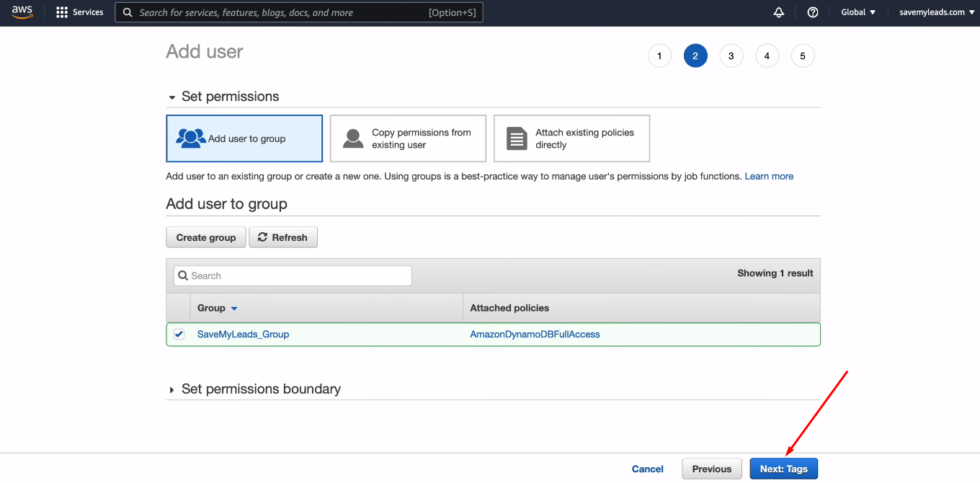Open the help question mark icon
The image size is (980, 483).
pyautogui.click(x=813, y=12)
